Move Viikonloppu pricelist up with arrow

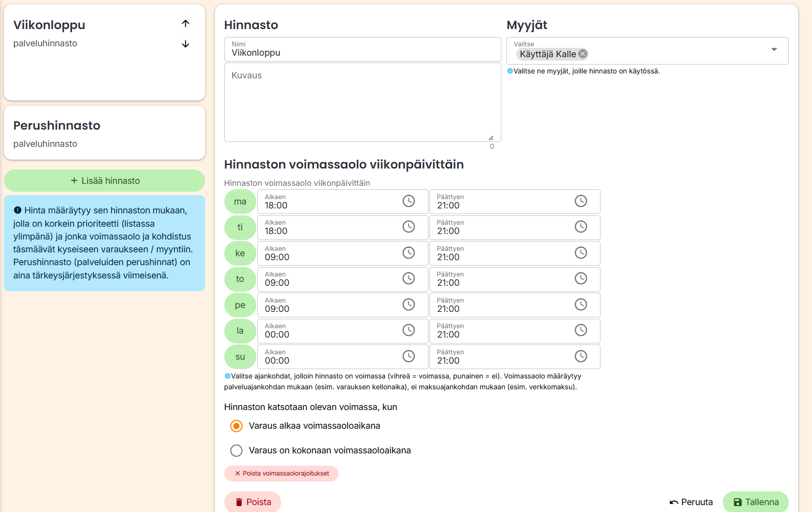pos(185,24)
